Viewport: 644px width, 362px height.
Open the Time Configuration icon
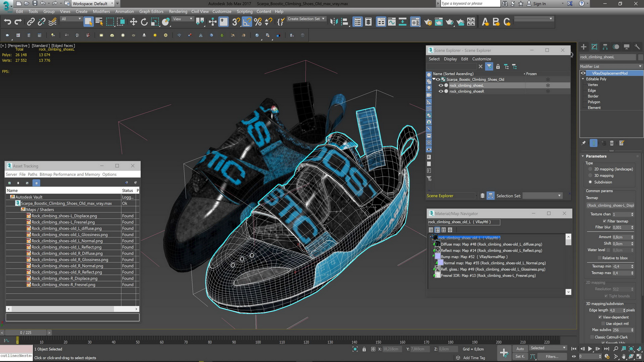coord(607,357)
